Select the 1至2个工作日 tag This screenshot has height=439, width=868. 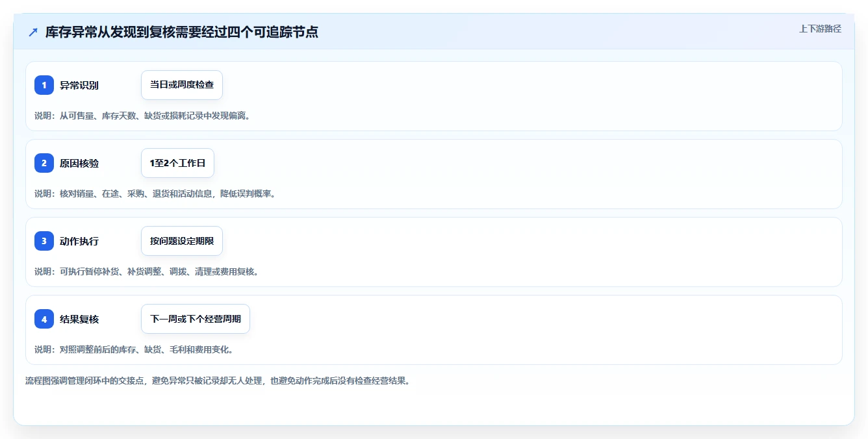(x=177, y=163)
